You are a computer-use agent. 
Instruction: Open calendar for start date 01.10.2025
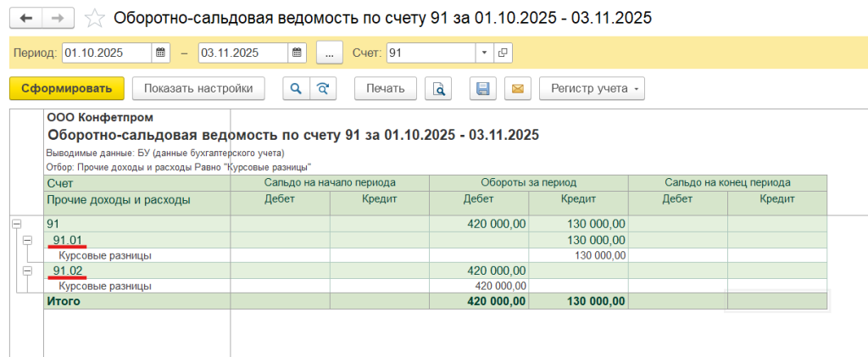[x=160, y=53]
